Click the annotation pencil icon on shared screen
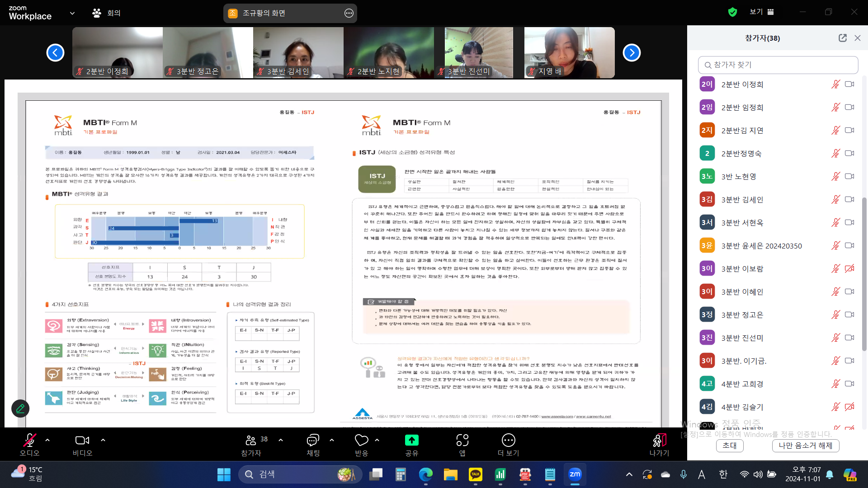The width and height of the screenshot is (868, 488). 20,408
